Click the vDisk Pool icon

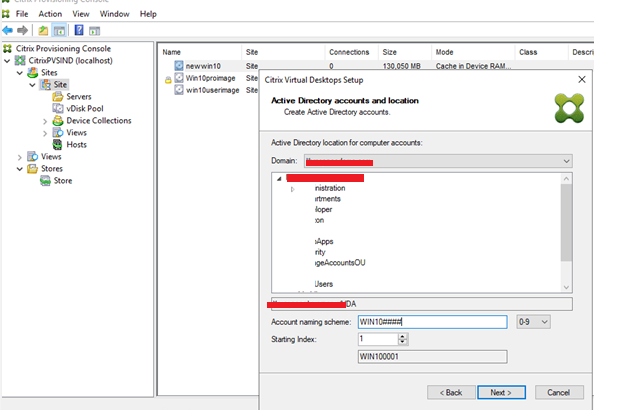(x=58, y=108)
